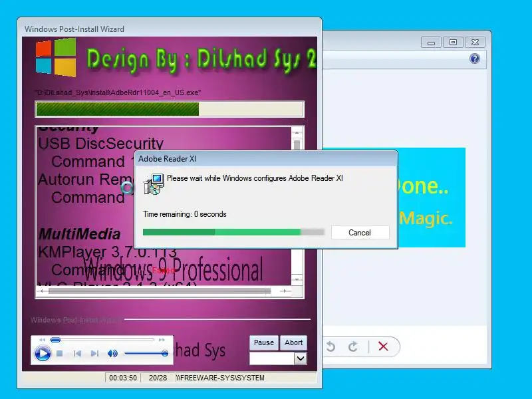Click the rotate clockwise icon in the background window
532x399 pixels.
[353, 346]
